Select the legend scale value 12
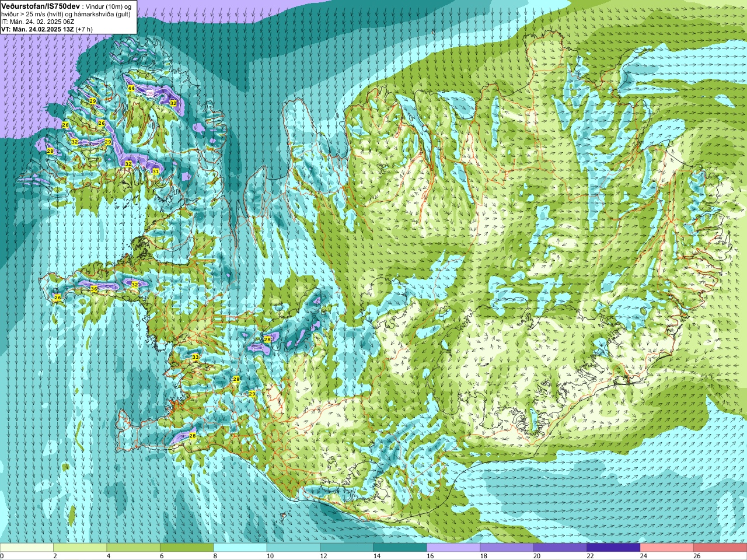 323,556
